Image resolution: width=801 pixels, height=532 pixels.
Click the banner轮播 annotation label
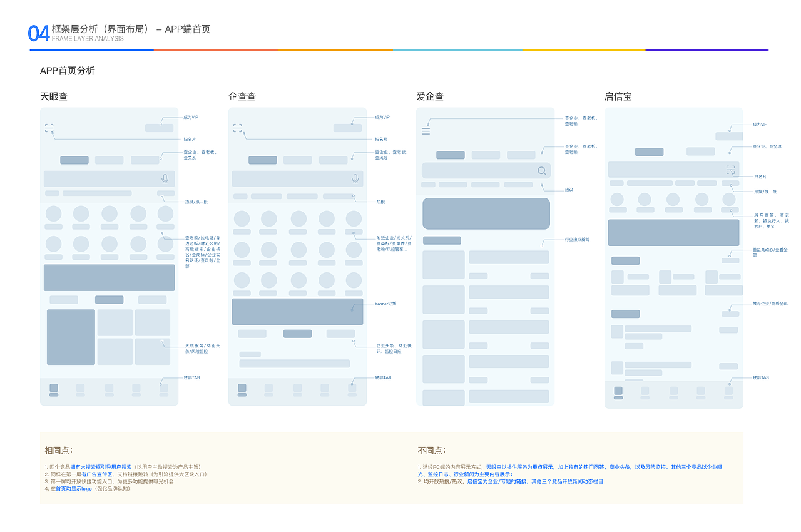click(386, 304)
